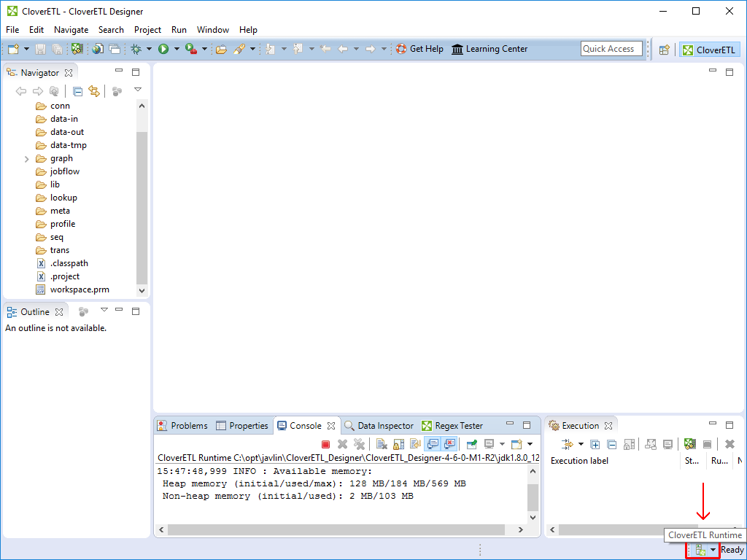Click the Open Web Browser globe icon
Viewport: 747px width, 560px height.
98,49
